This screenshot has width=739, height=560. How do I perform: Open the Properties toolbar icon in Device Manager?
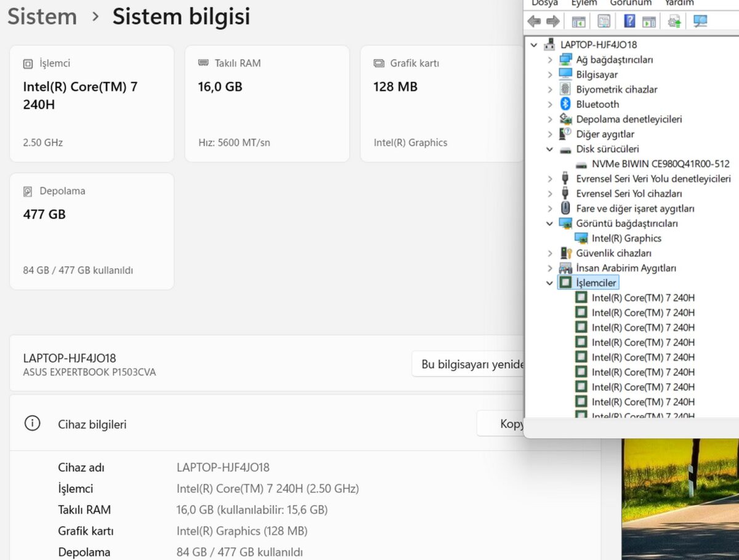click(x=604, y=22)
